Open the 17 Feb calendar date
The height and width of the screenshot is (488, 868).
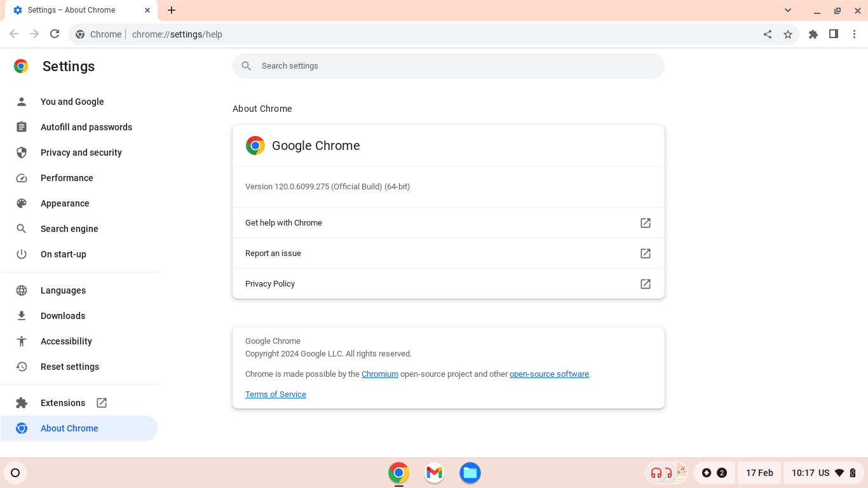[x=759, y=473]
